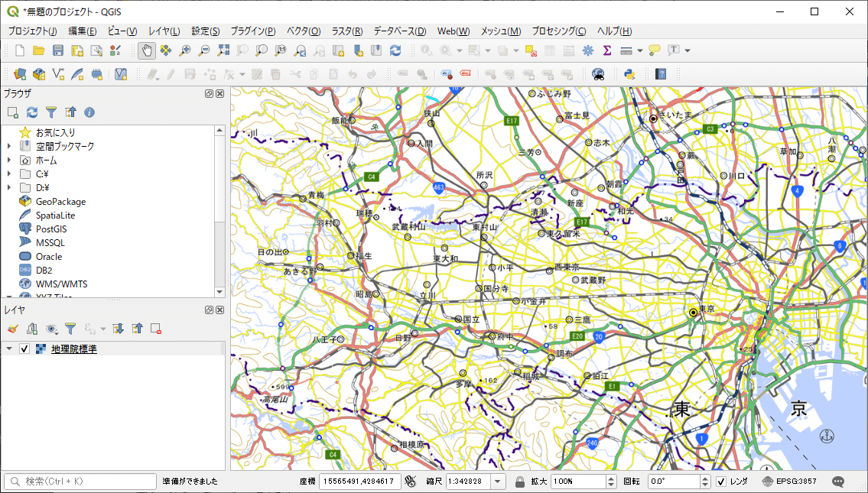Go back to the last zoom extent
868x493 pixels.
click(x=300, y=51)
